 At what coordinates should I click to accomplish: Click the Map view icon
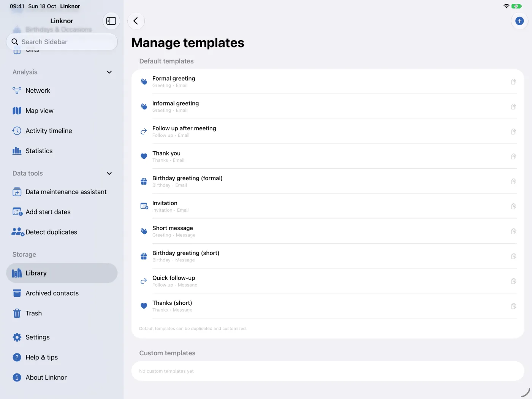point(17,111)
